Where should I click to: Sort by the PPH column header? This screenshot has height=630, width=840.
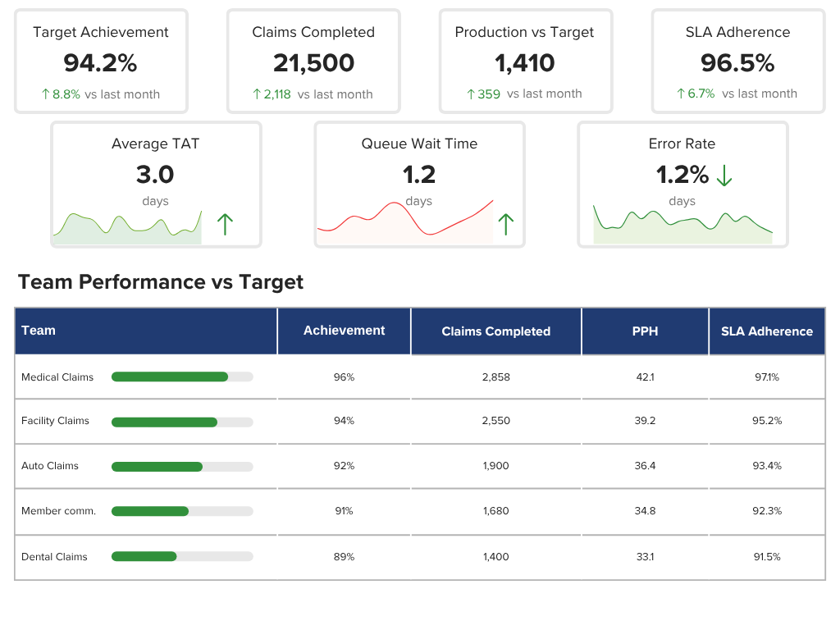coord(645,331)
